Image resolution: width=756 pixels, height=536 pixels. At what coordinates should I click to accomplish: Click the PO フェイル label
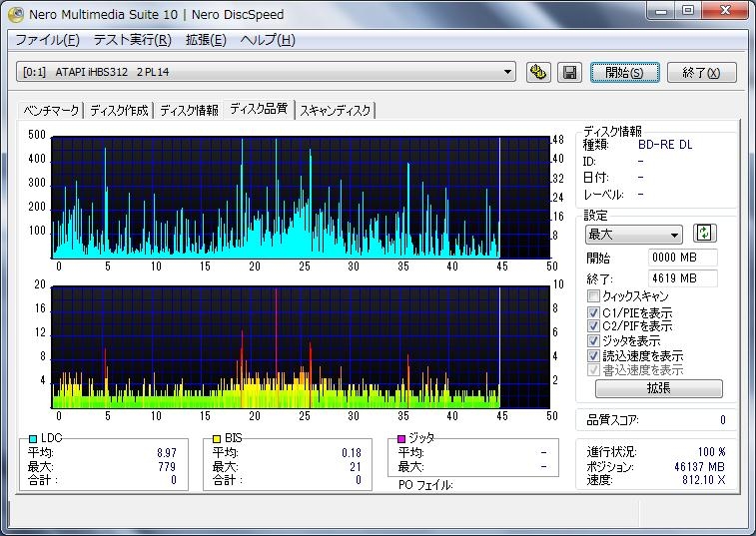[x=425, y=485]
